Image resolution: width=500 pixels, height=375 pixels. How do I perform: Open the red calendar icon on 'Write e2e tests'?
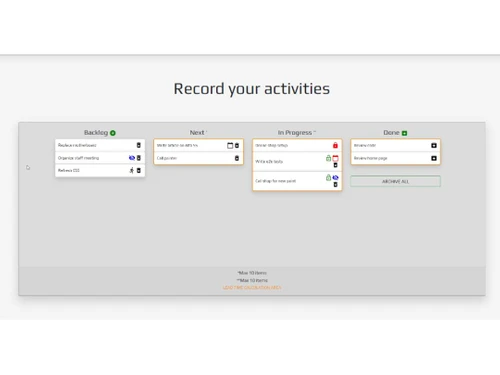pos(335,158)
